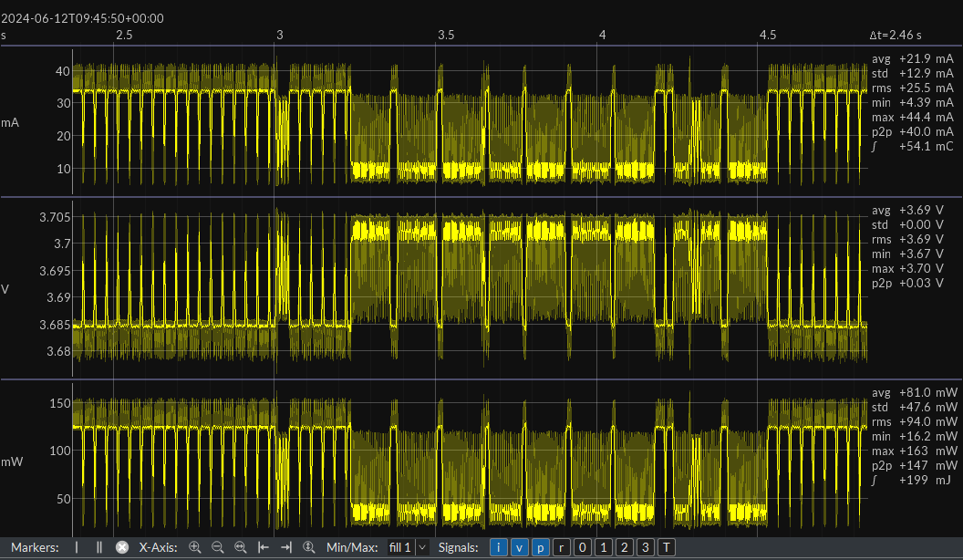This screenshot has width=963, height=560.
Task: Enable the trigger signal T
Action: [x=667, y=547]
